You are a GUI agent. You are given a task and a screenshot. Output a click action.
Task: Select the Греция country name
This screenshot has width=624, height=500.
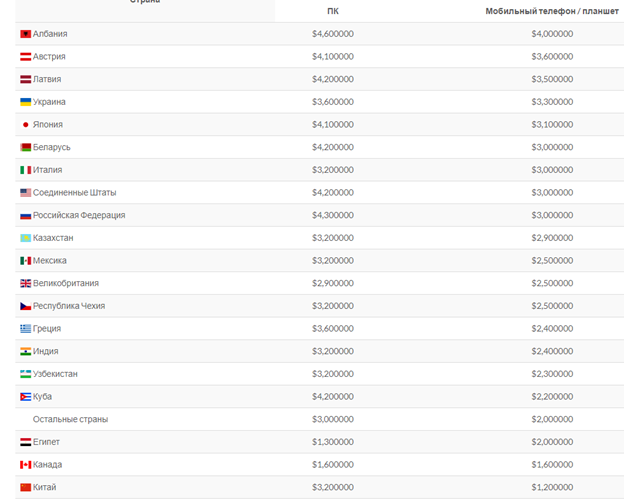pyautogui.click(x=47, y=329)
